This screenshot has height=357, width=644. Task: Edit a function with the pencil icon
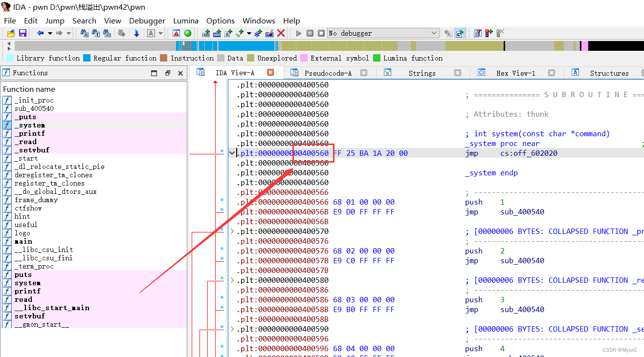pyautogui.click(x=270, y=33)
